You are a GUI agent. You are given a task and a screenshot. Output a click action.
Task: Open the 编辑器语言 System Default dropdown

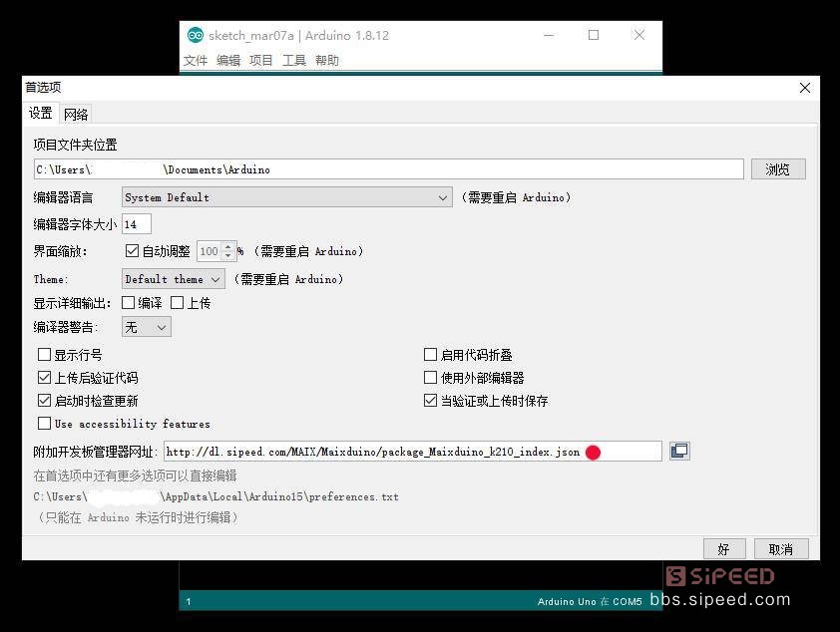click(x=287, y=197)
